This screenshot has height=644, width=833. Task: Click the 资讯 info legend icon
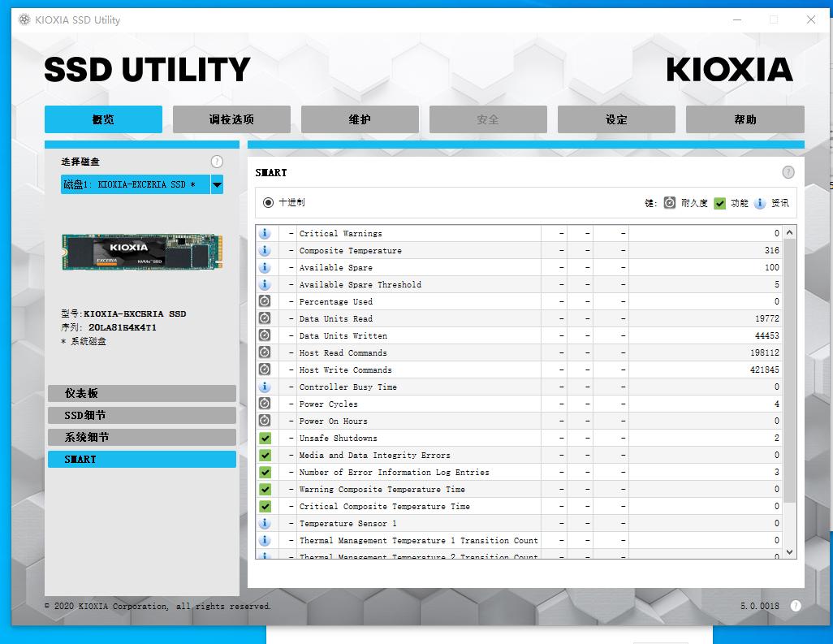coord(760,203)
